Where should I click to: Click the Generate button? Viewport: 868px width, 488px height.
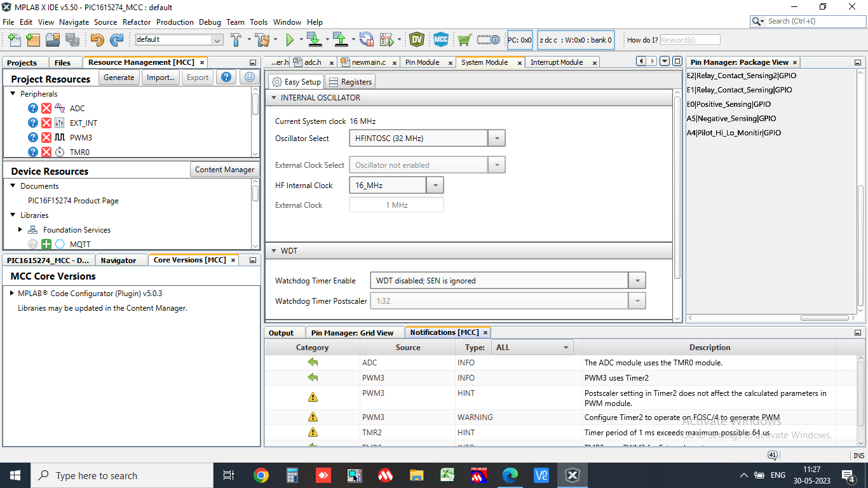[119, 78]
